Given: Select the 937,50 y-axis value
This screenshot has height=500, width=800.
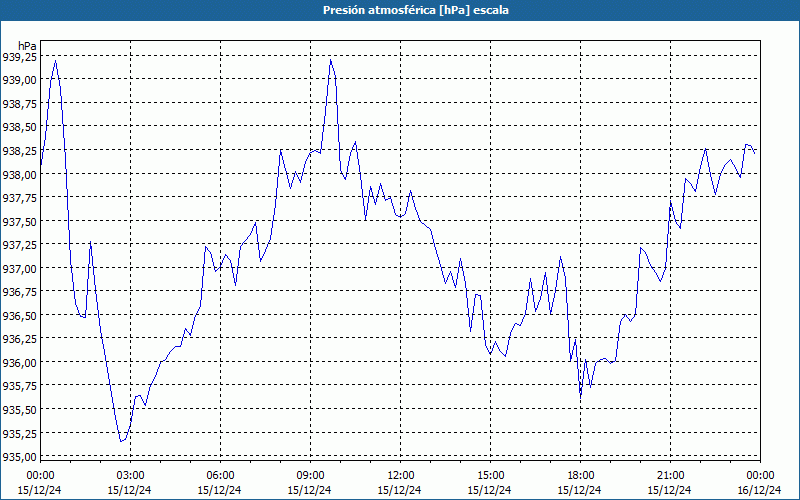Looking at the screenshot, I should click(x=19, y=221).
